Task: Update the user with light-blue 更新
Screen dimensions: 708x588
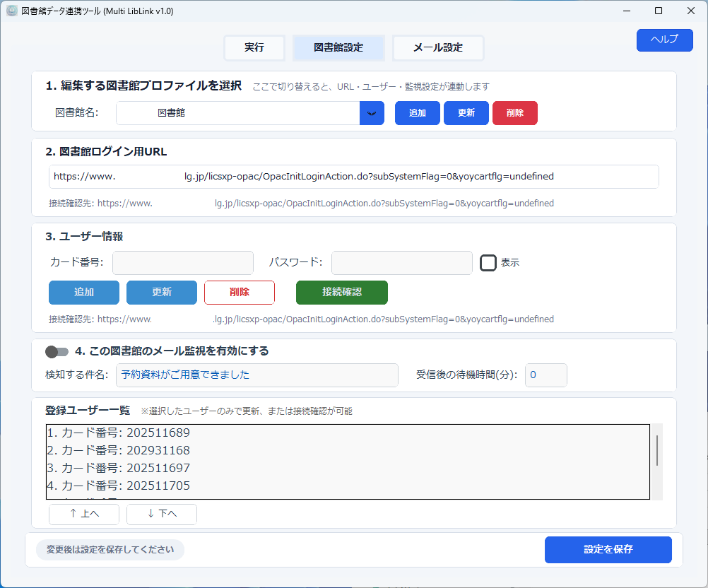Action: (162, 292)
